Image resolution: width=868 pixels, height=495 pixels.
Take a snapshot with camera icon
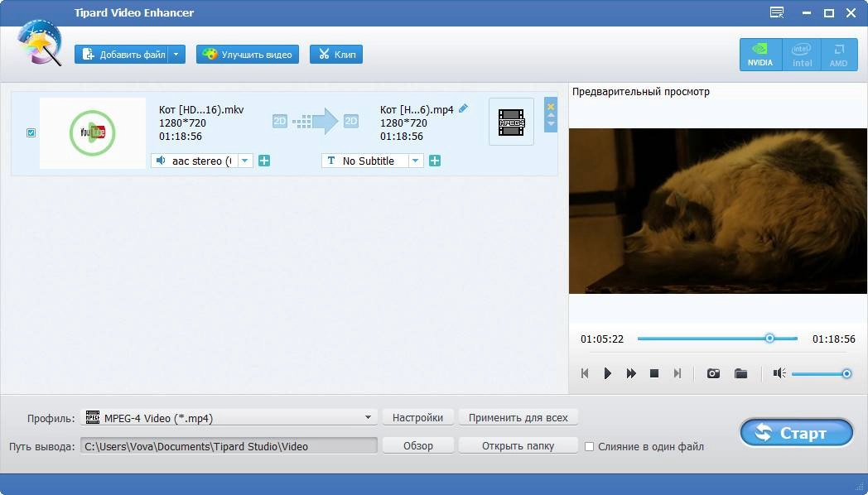click(713, 373)
